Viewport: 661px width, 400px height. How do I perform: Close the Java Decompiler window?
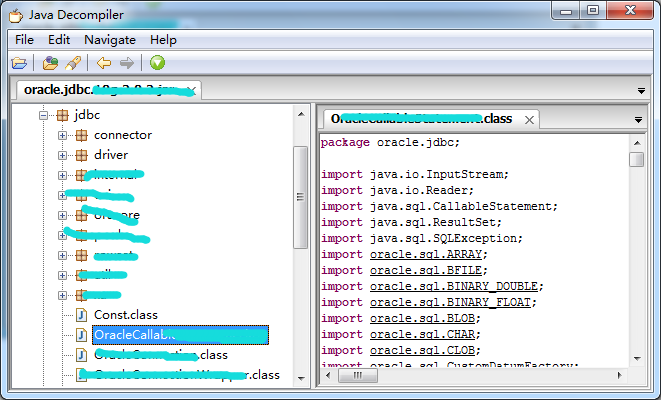(630, 10)
